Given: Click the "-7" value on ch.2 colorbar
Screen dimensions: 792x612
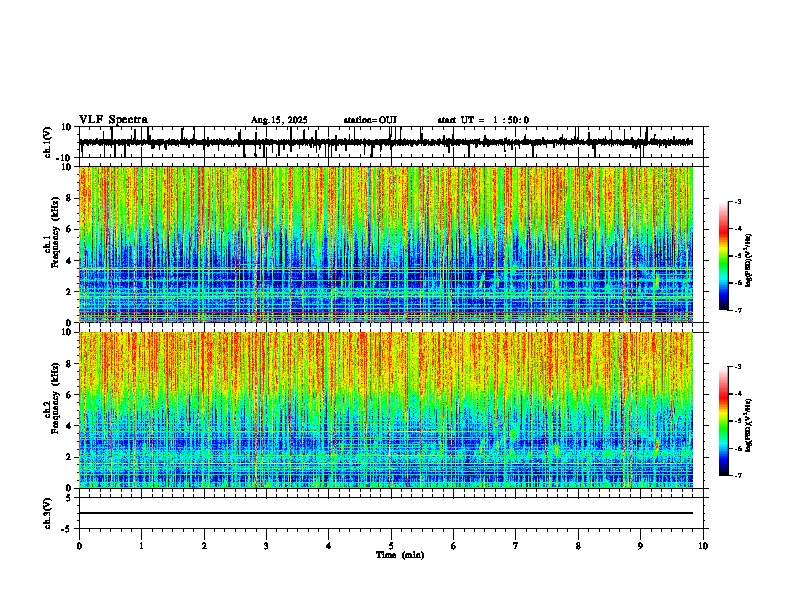Looking at the screenshot, I should [738, 475].
